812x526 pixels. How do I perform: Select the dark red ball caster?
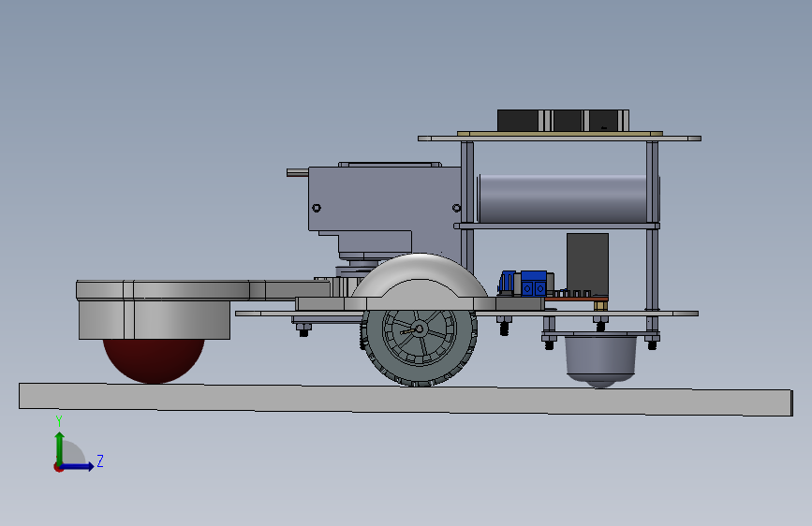pos(154,361)
